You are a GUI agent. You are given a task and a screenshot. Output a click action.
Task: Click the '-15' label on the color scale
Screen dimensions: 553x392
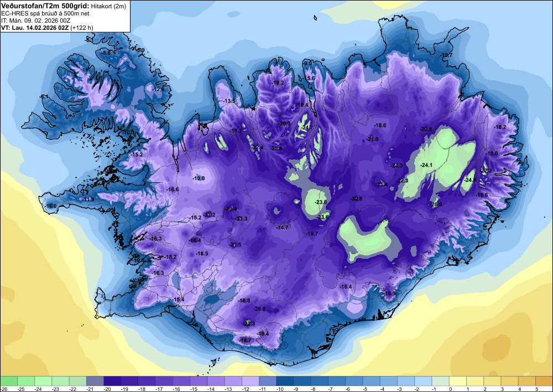pyautogui.click(x=194, y=389)
